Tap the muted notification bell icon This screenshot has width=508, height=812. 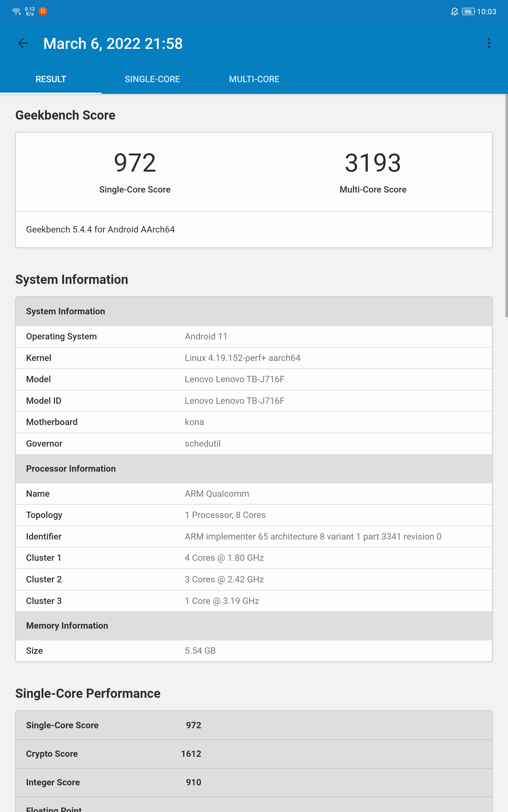[x=454, y=12]
